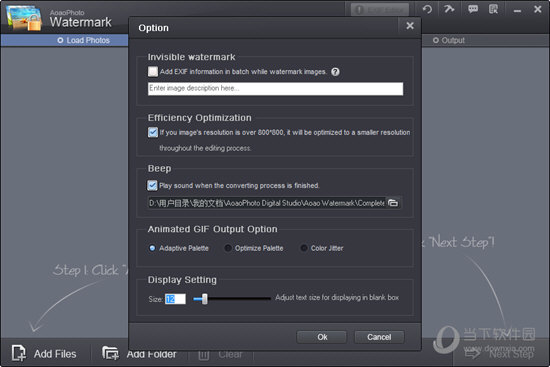
Task: Click in the Size value field showing 12
Action: point(175,299)
